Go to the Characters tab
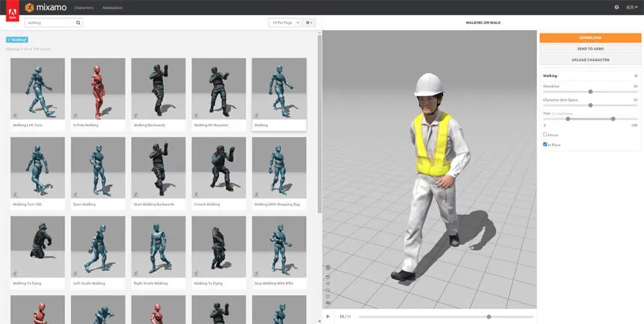The height and width of the screenshot is (324, 644). [x=84, y=8]
